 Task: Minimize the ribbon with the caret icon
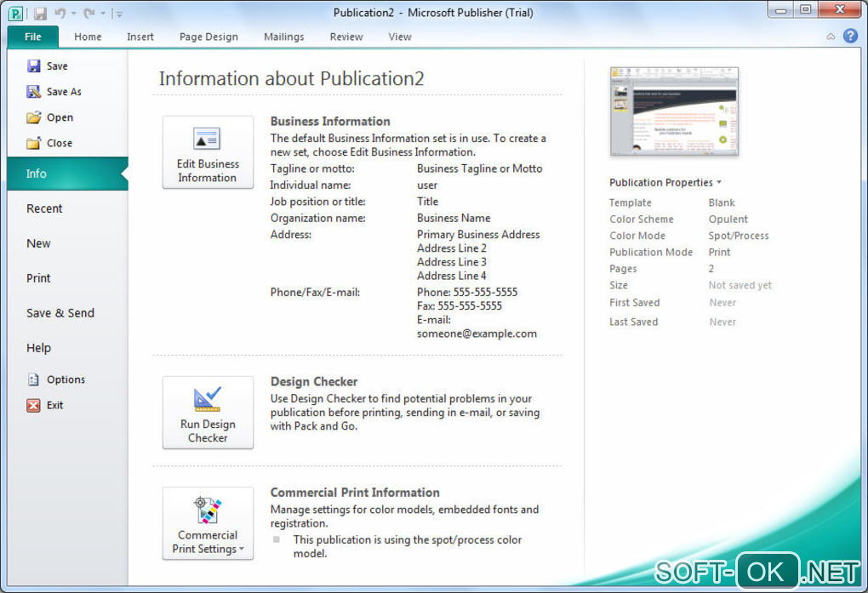pyautogui.click(x=831, y=37)
